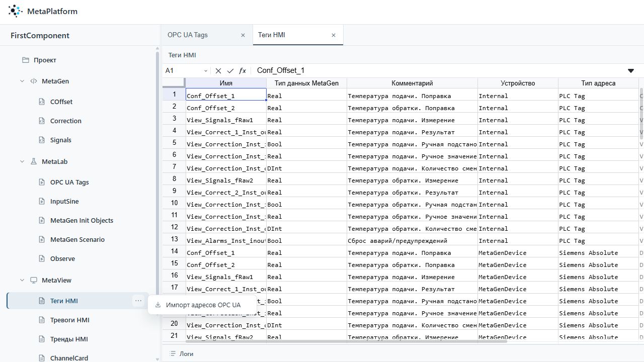Collapse the MetaView tree node
644x362 pixels.
coord(22,280)
